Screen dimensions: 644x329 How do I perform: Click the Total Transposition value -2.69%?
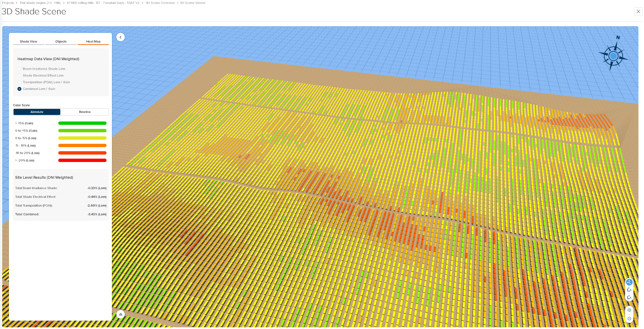click(x=97, y=206)
